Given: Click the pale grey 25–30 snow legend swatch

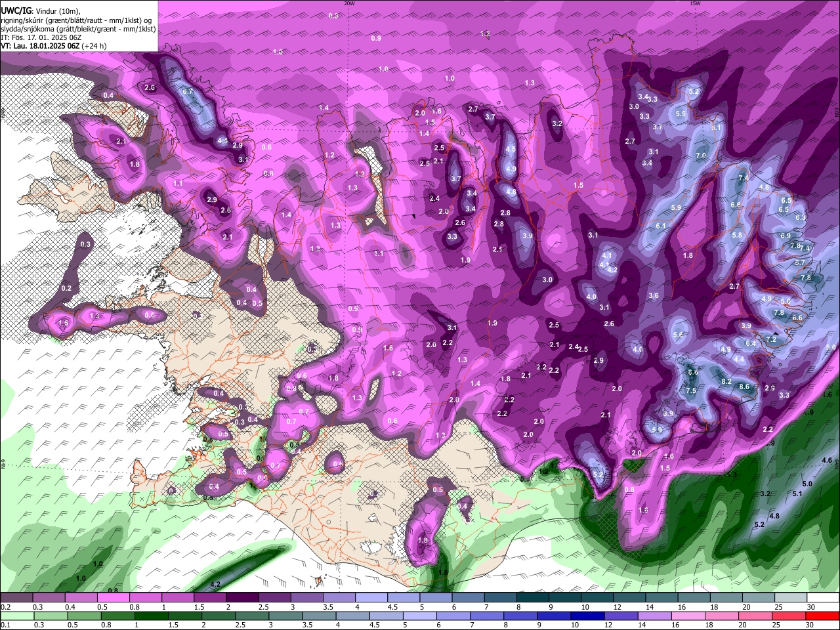Looking at the screenshot, I should tap(791, 598).
